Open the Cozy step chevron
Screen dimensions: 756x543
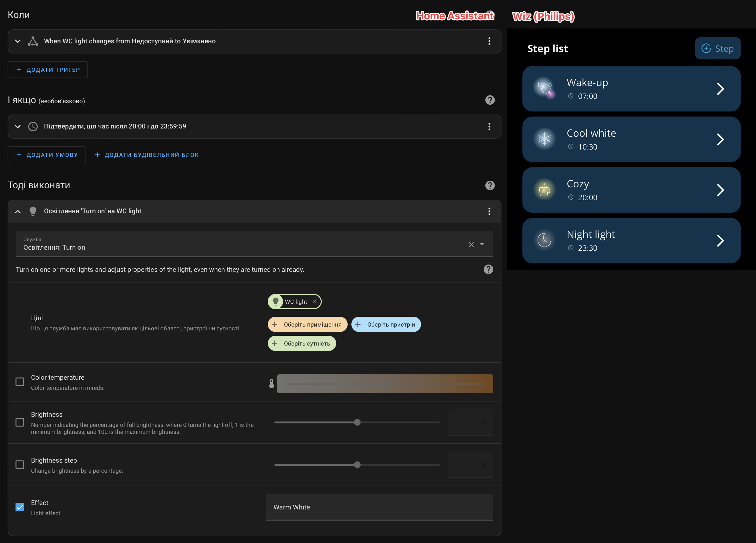click(x=720, y=190)
